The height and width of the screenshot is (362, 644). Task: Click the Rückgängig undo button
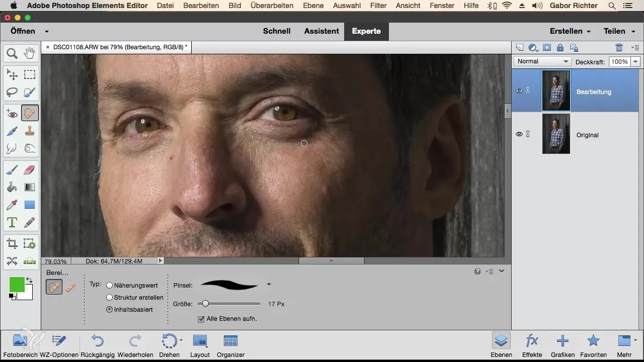[98, 345]
